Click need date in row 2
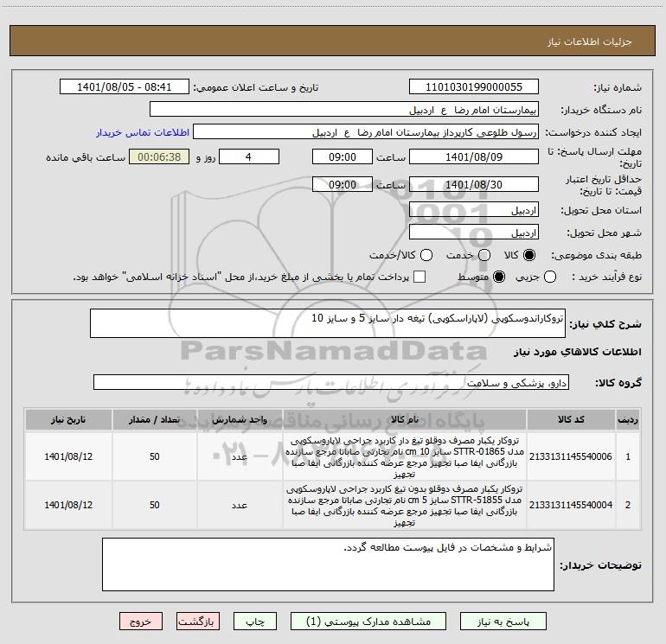 point(68,505)
